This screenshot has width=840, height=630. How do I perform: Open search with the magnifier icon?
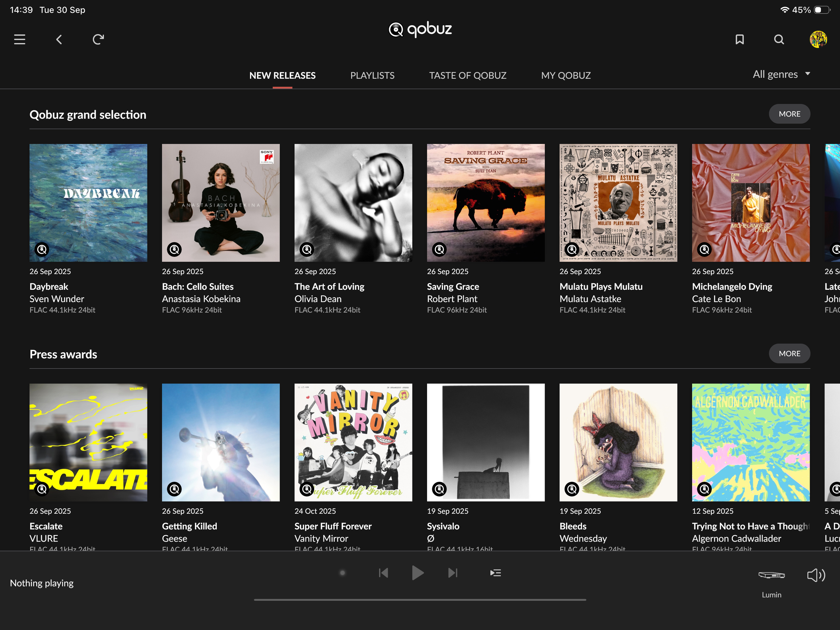click(x=779, y=40)
